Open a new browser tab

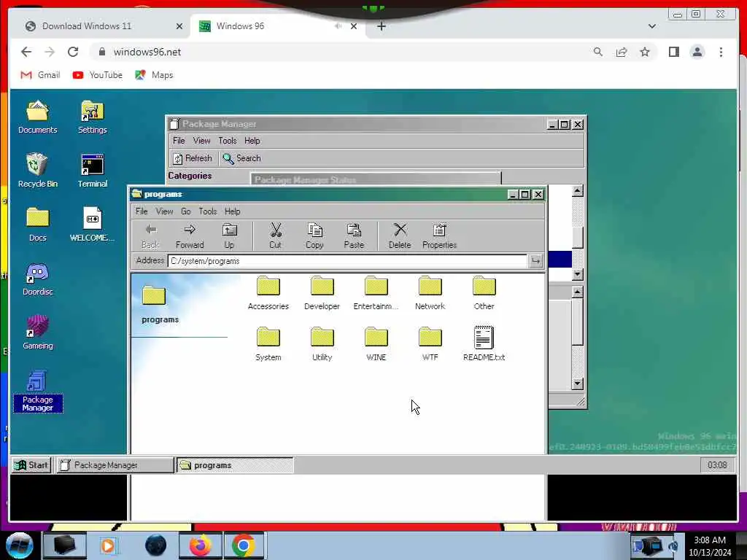381,26
